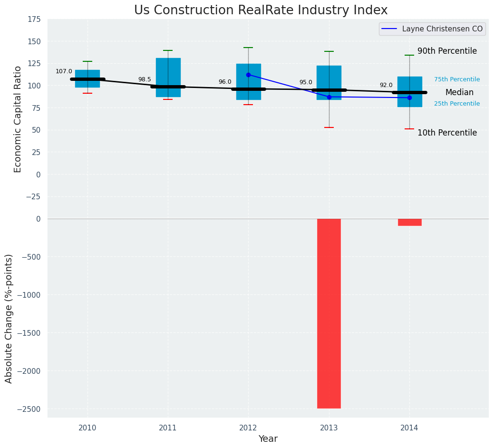Click the 2014 median label '92.0'
Screen dimensions: 494x448
[386, 85]
